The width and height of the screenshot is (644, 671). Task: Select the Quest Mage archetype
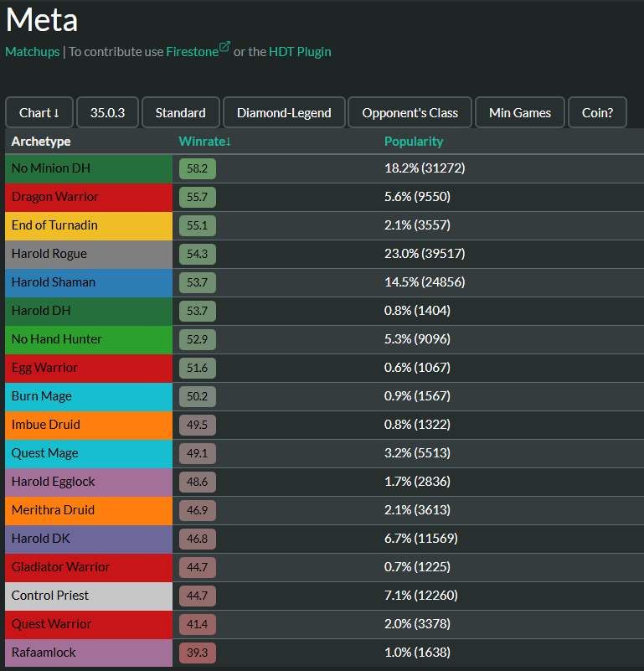click(x=89, y=453)
